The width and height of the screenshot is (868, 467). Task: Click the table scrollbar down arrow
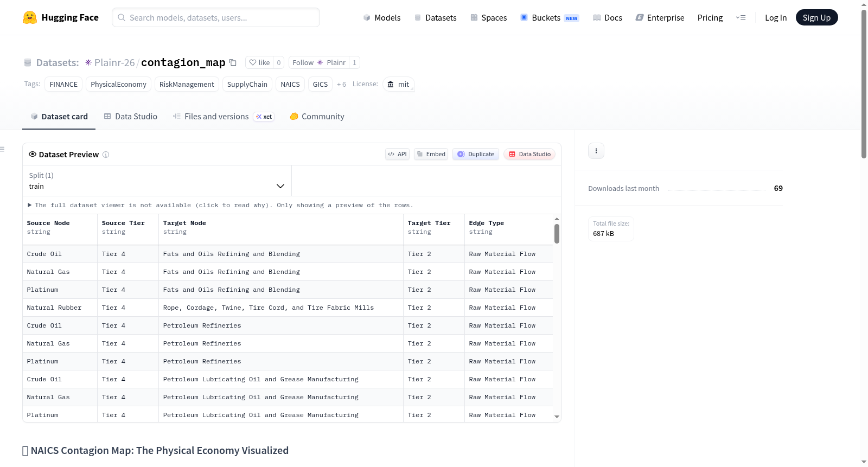(557, 417)
